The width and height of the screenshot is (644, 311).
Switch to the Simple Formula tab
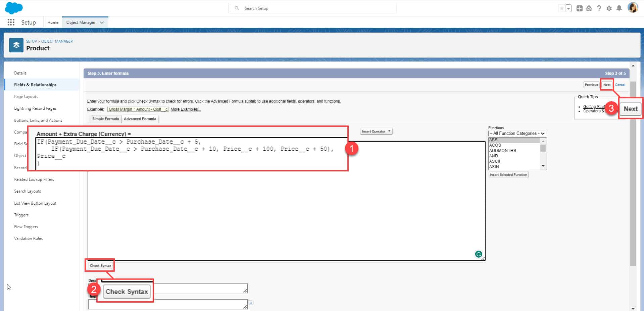click(105, 119)
